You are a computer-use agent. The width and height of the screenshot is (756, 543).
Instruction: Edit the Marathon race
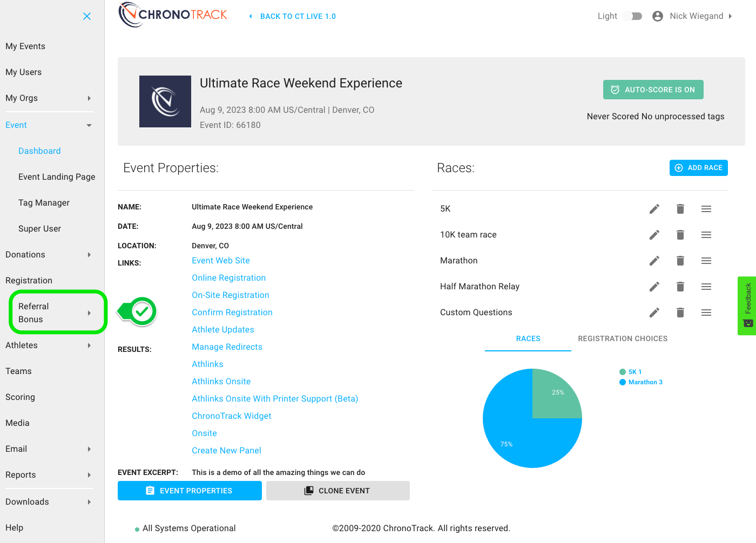point(654,261)
